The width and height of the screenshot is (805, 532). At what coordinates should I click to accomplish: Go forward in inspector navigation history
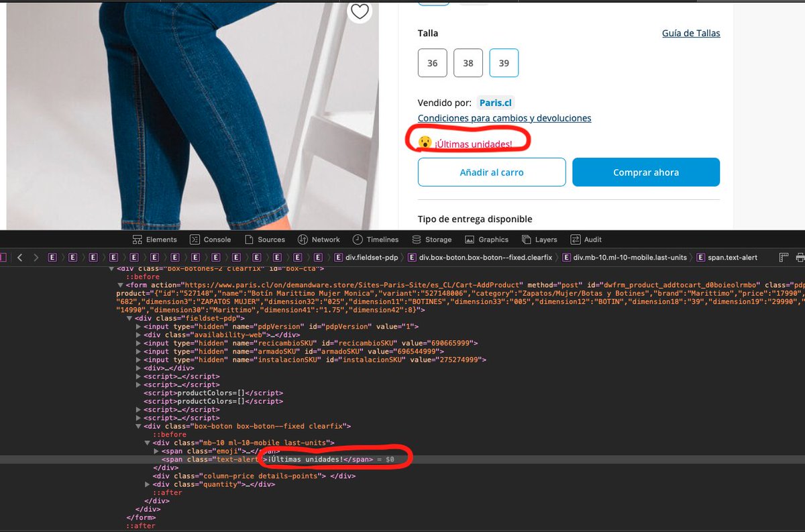(36, 257)
